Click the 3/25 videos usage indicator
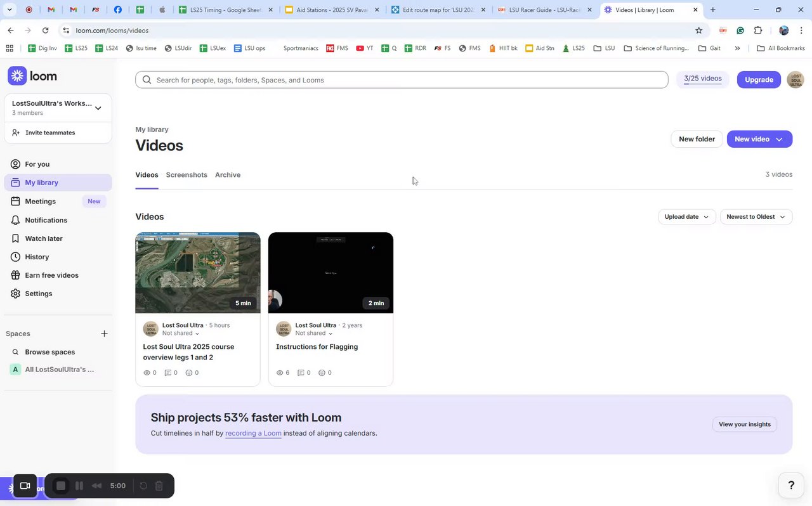This screenshot has width=812, height=506. pos(703,79)
